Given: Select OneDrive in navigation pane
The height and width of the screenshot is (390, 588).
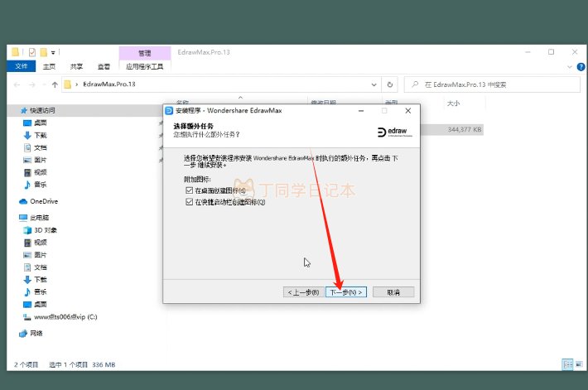Looking at the screenshot, I should pyautogui.click(x=44, y=201).
